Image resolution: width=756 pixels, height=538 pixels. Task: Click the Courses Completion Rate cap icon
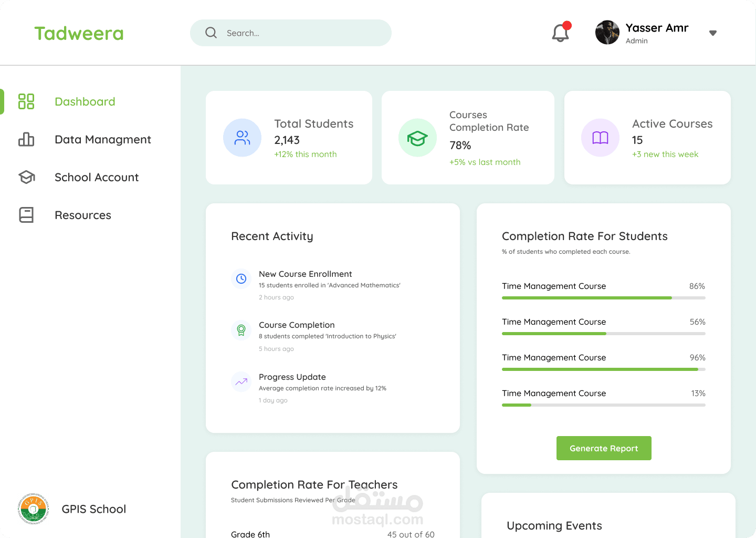point(417,138)
